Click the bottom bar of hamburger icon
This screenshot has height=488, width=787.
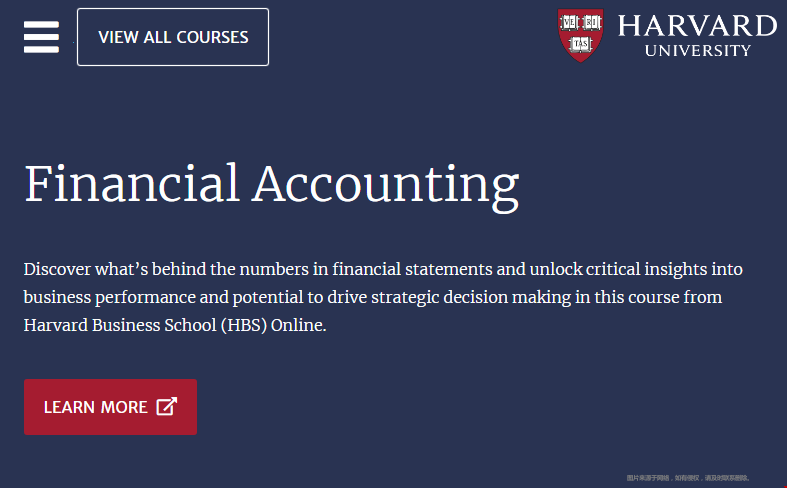pos(41,49)
